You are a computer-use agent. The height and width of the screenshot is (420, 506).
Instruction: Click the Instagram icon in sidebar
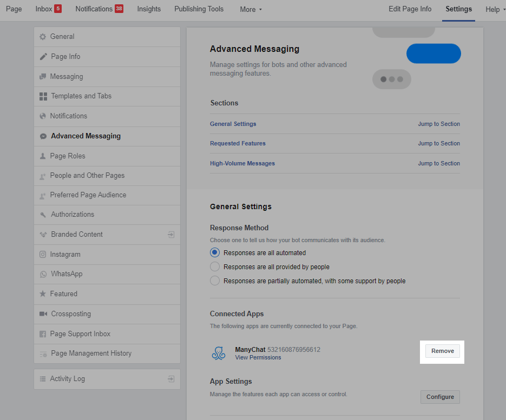(x=43, y=255)
